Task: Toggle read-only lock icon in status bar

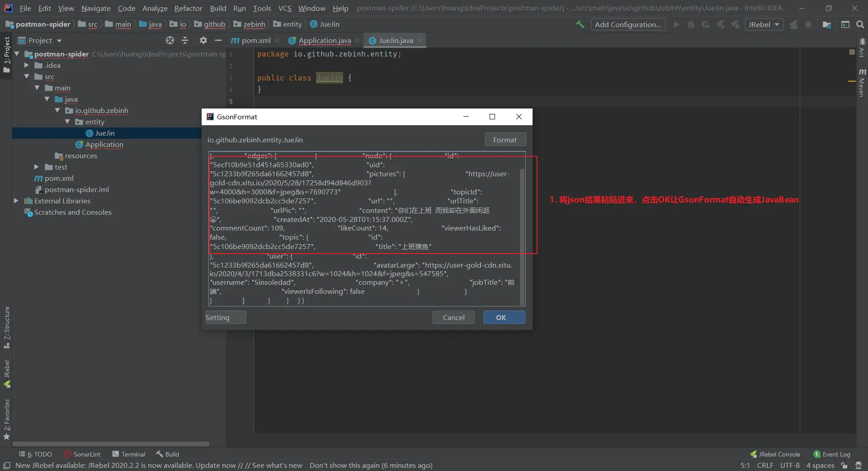Action: tap(844, 466)
